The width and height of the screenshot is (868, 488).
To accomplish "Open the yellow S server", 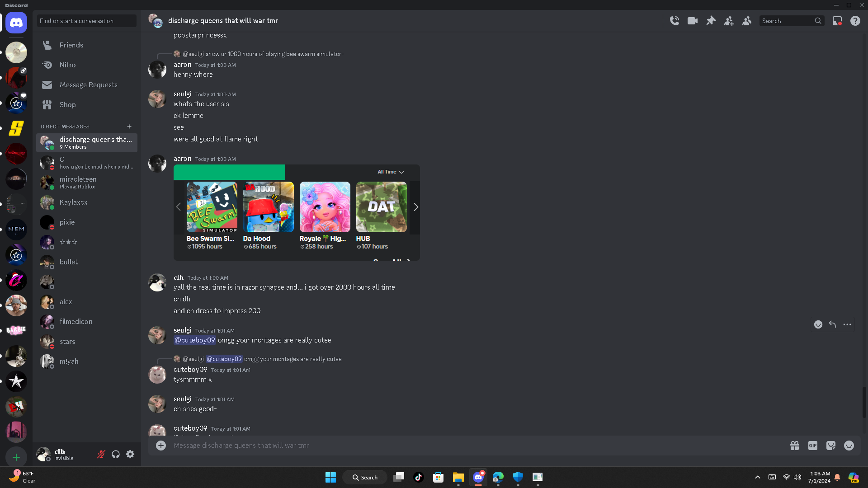I will pos(16,128).
